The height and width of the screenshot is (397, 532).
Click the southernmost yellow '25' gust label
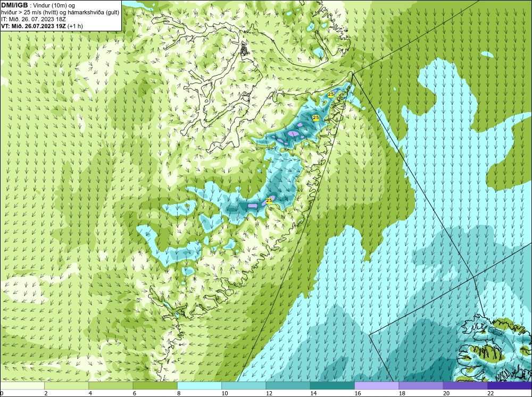[269, 200]
